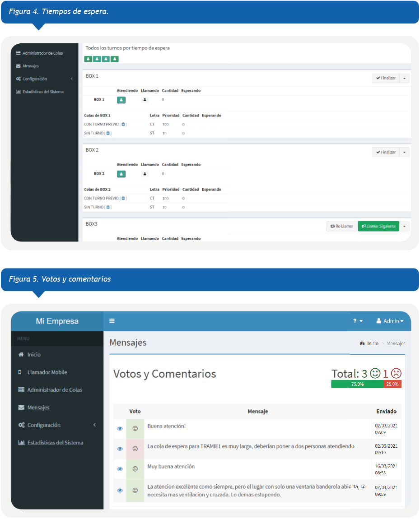This screenshot has width=420, height=519.
Task: Click the Llamando person icon for BOX 2
Action: [x=145, y=174]
